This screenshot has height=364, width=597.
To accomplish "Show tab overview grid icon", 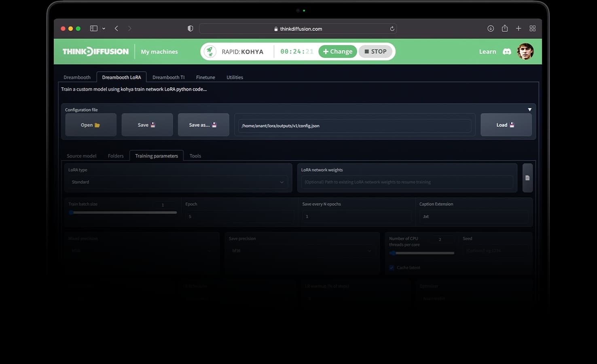I will tap(532, 28).
